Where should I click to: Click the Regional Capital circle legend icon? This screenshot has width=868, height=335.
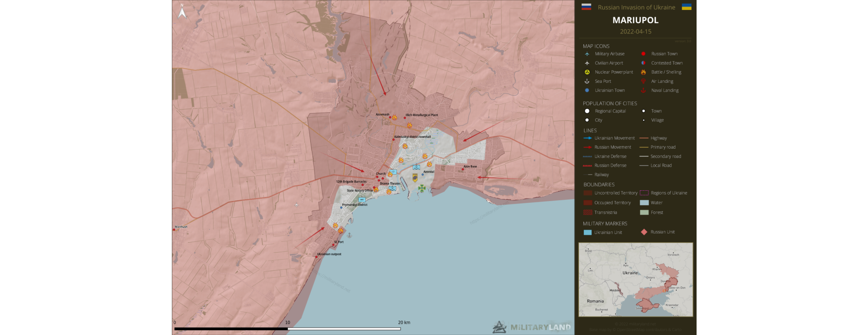587,111
